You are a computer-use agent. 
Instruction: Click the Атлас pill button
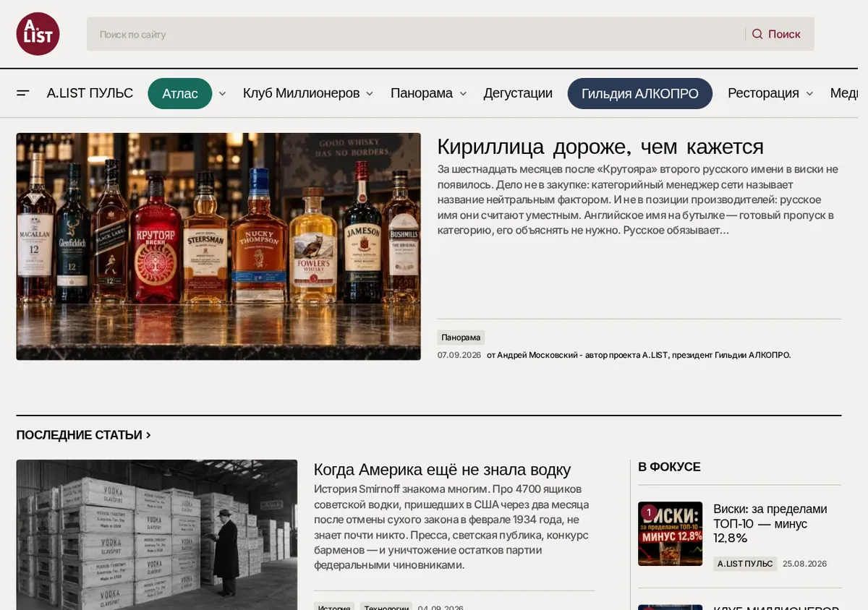coord(180,93)
